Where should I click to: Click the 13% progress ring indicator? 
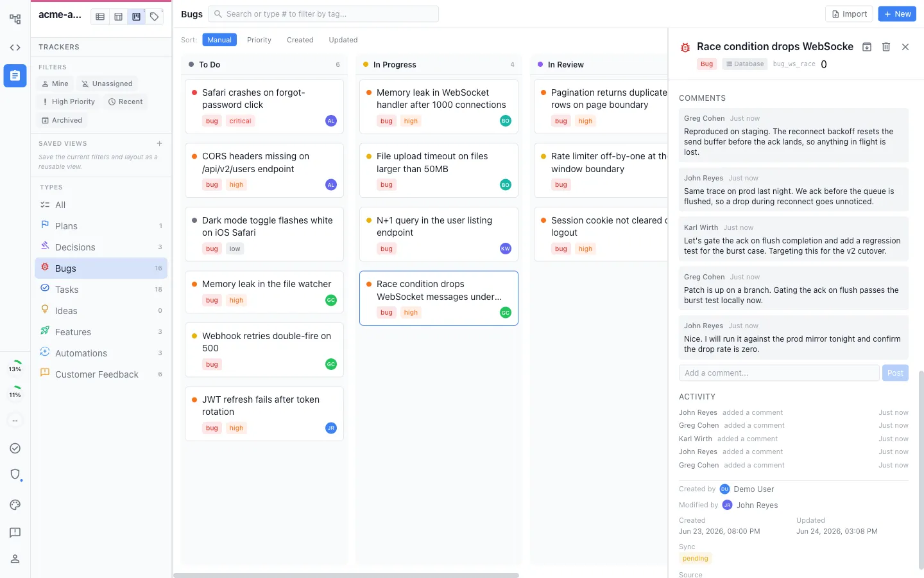[15, 367]
